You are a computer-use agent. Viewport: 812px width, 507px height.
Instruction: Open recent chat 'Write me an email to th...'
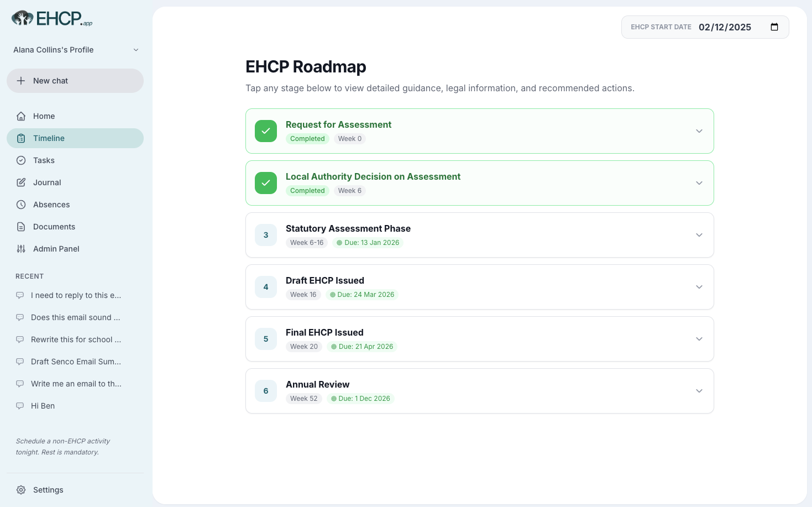click(x=75, y=384)
